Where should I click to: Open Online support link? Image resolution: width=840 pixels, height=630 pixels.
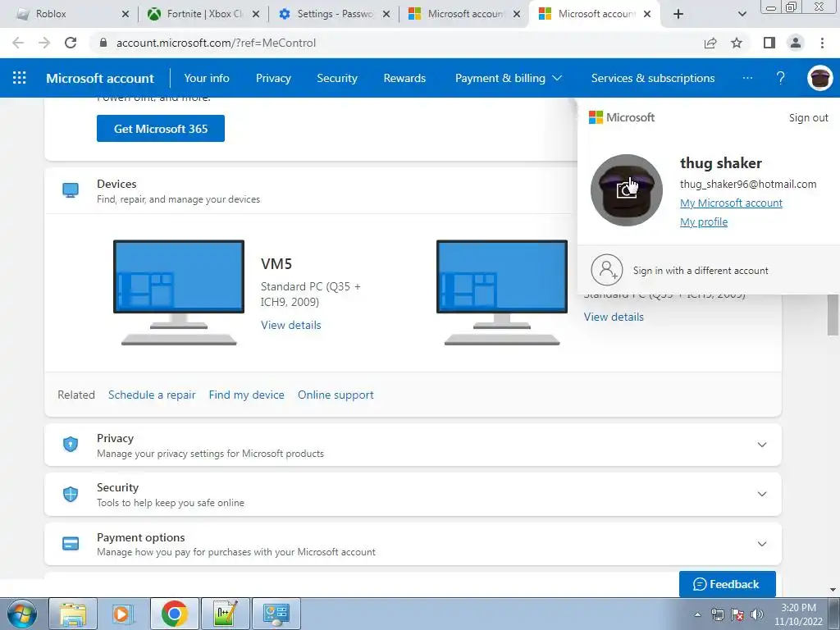(x=336, y=395)
